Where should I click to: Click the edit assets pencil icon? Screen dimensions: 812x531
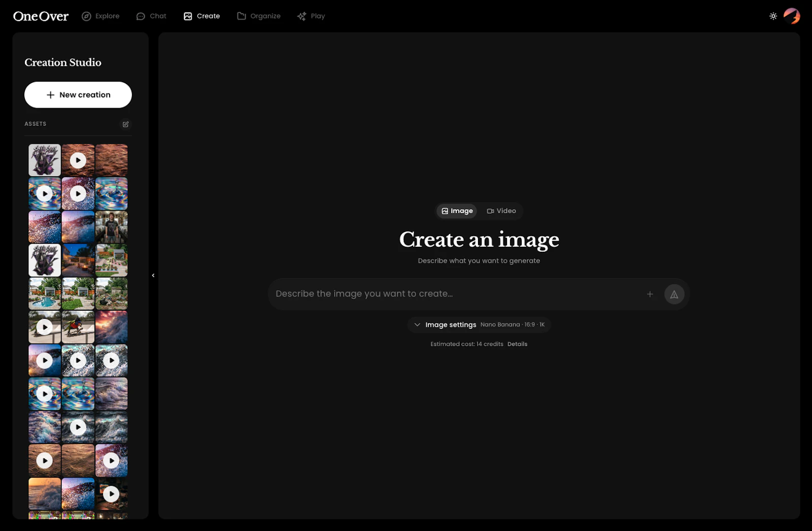click(125, 124)
